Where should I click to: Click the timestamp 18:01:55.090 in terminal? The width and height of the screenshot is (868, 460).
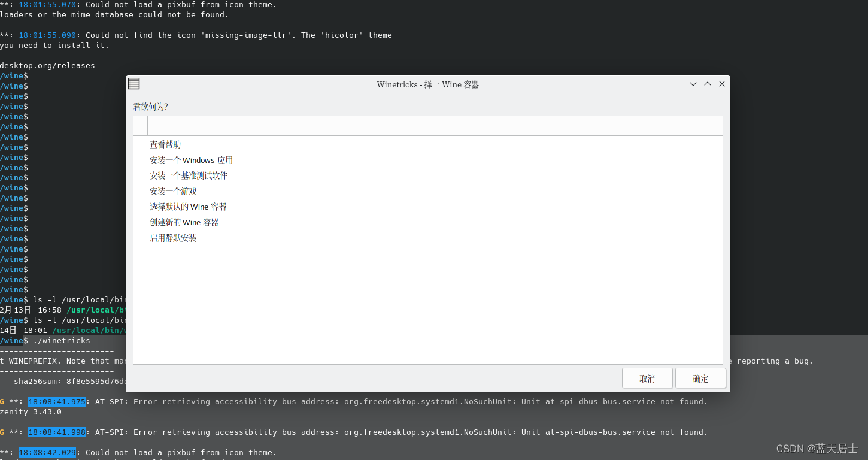tap(47, 35)
